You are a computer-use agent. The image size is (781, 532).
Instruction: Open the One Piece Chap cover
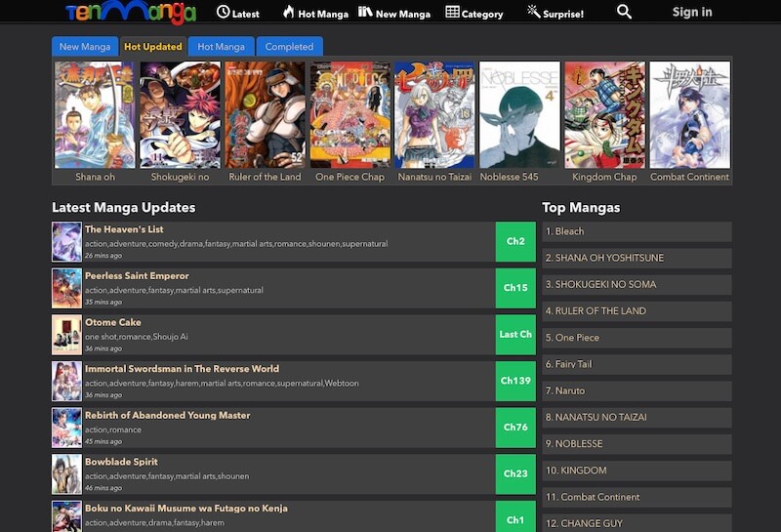point(349,114)
